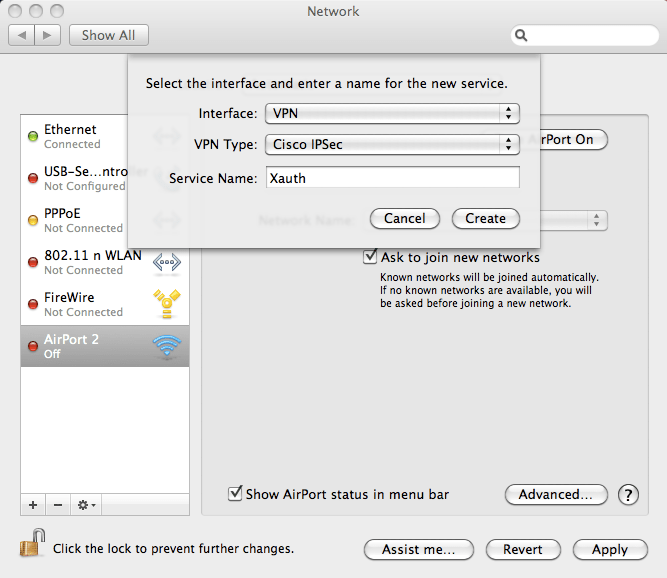Image resolution: width=667 pixels, height=578 pixels.
Task: Click the search magnifier icon
Action: tap(521, 35)
